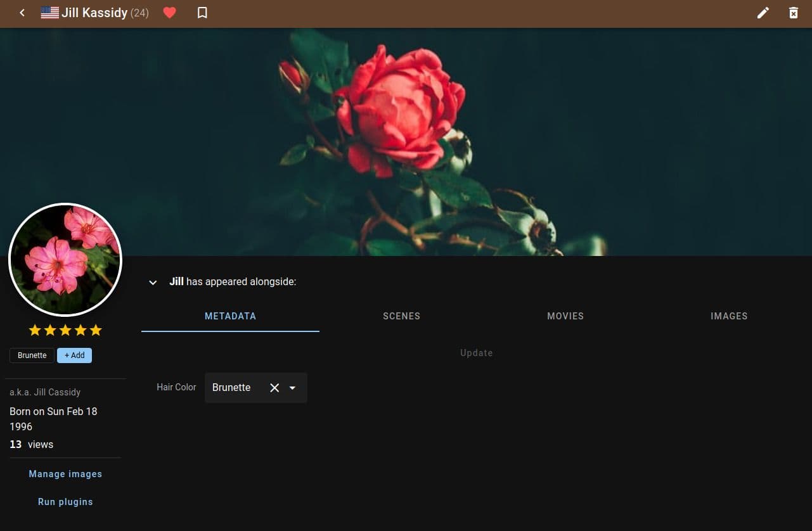
Task: Click the back arrow in the top bar
Action: point(22,12)
